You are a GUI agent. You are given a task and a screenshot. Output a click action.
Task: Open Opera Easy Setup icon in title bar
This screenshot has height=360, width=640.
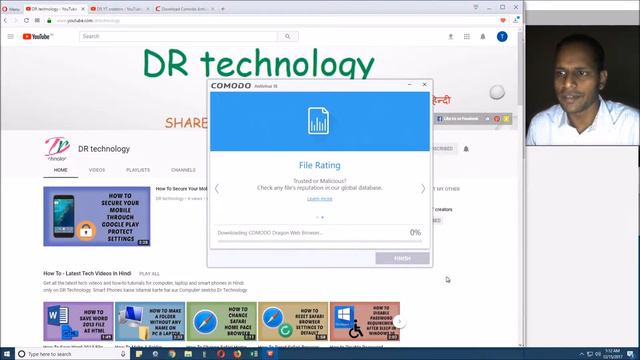pyautogui.click(x=476, y=7)
